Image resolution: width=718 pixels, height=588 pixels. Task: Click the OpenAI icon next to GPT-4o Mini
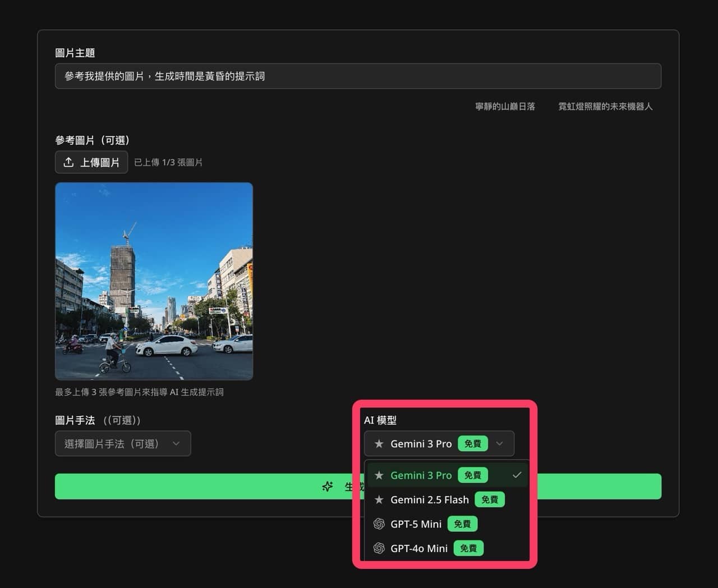379,548
